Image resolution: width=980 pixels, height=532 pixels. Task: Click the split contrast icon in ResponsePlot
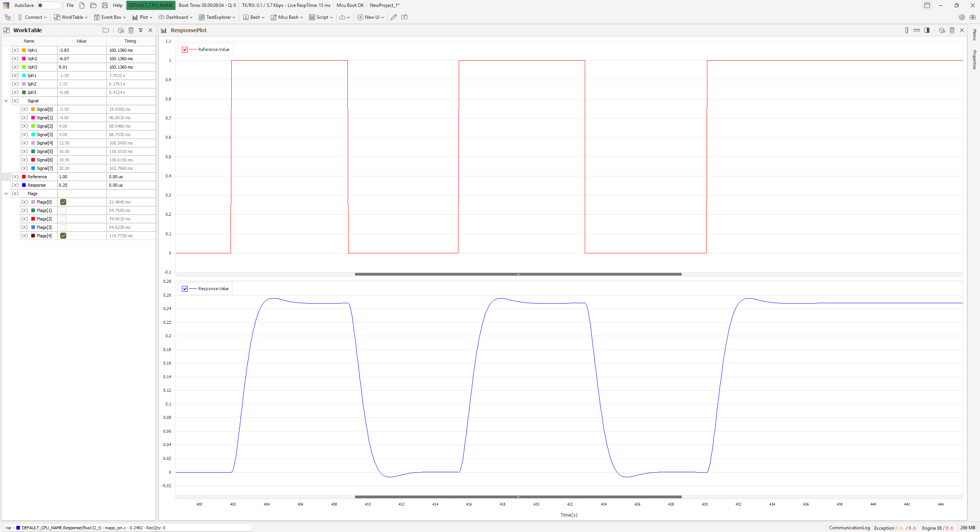(x=927, y=30)
